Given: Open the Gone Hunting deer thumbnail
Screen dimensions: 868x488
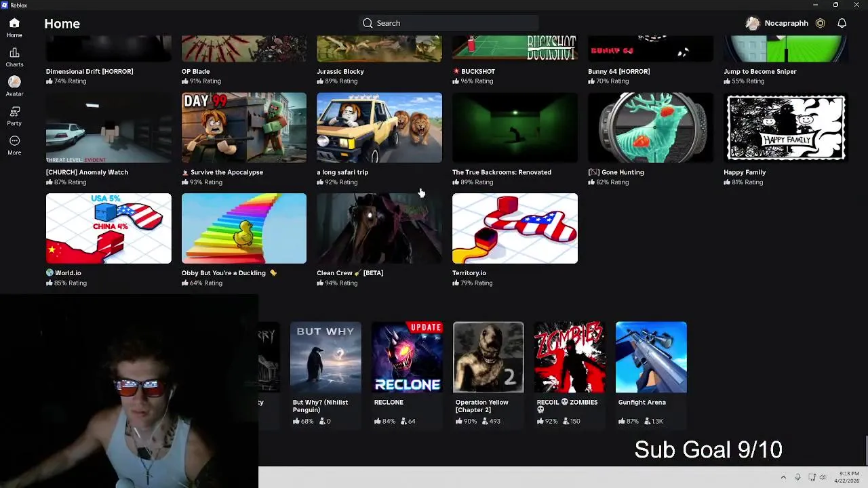Looking at the screenshot, I should pos(650,127).
